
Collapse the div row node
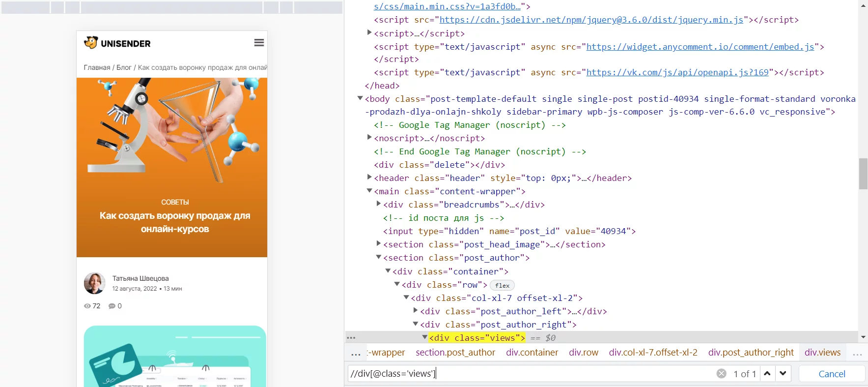point(397,284)
